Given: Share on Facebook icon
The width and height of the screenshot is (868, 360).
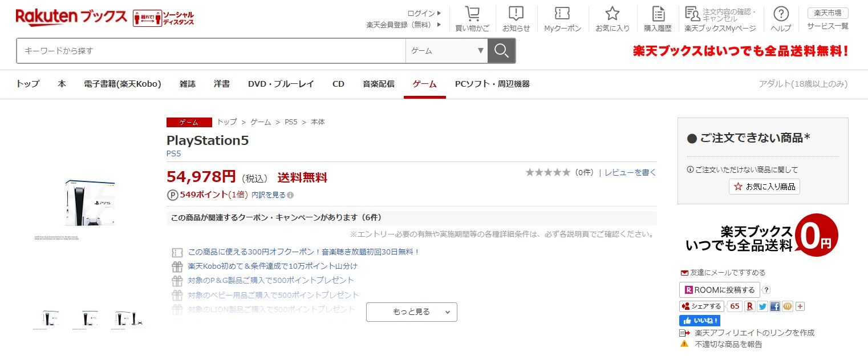Looking at the screenshot, I should pos(775,306).
